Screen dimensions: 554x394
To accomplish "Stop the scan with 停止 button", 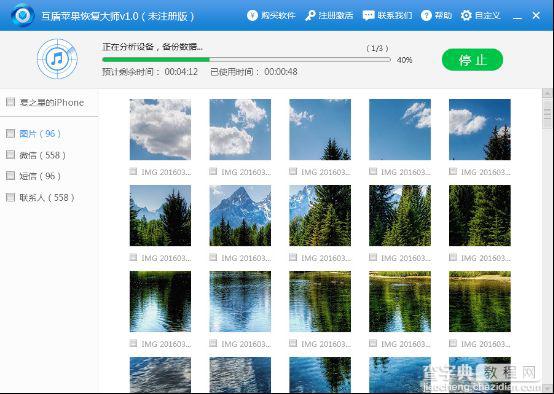I will pyautogui.click(x=472, y=60).
